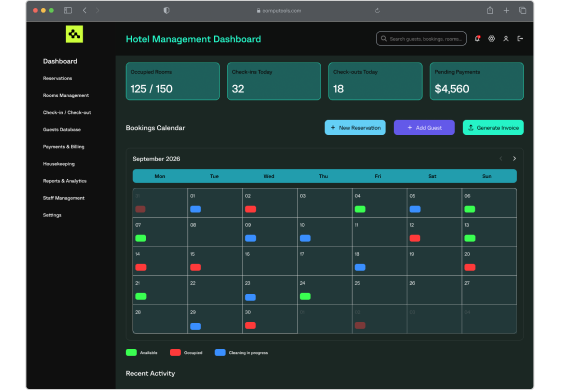Click the Generate Invoice button

pyautogui.click(x=493, y=128)
